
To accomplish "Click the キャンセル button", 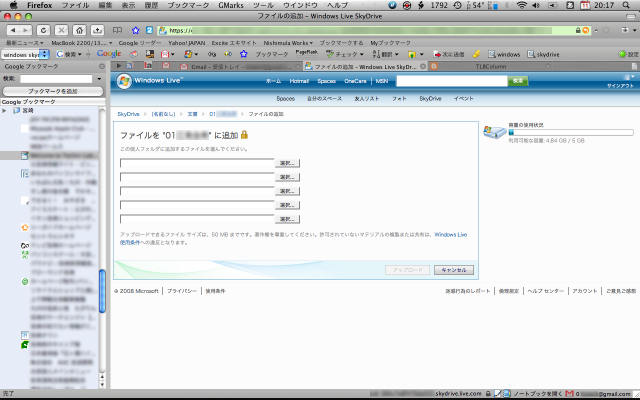I will click(x=454, y=270).
